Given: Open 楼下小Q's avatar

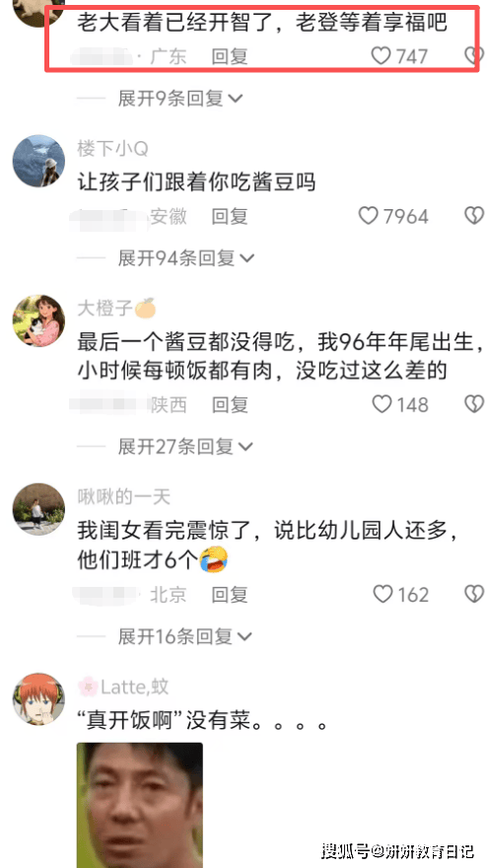Looking at the screenshot, I should pyautogui.click(x=38, y=161).
